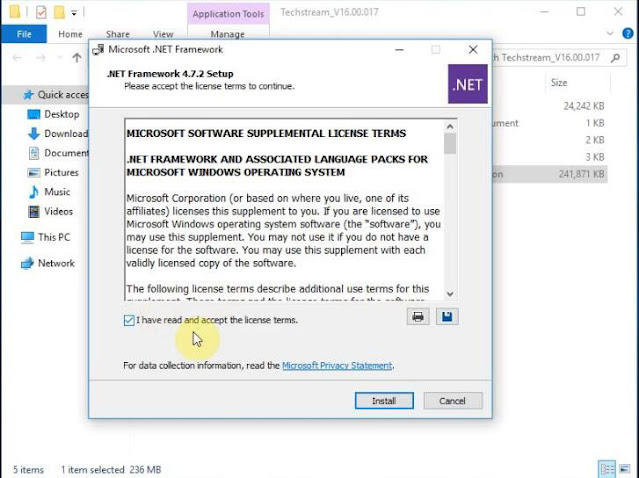Select Network in navigation pane
Viewport: 639px width, 478px height.
[x=48, y=263]
